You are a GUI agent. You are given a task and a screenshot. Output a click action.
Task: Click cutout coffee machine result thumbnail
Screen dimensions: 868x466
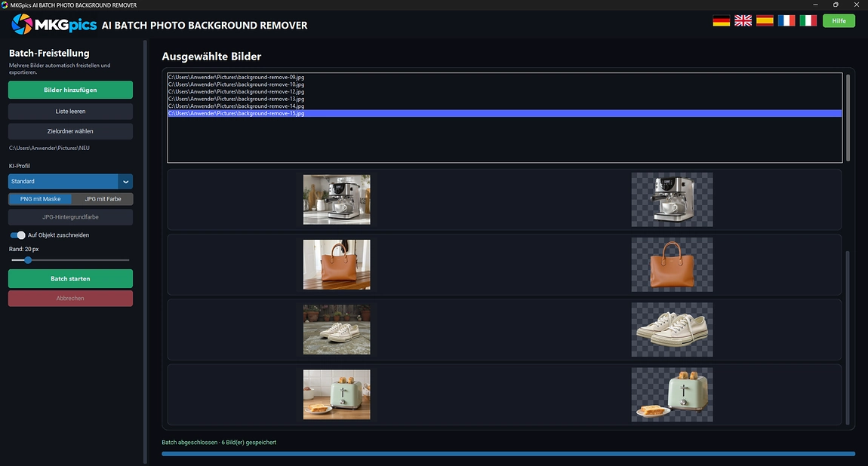pos(672,200)
